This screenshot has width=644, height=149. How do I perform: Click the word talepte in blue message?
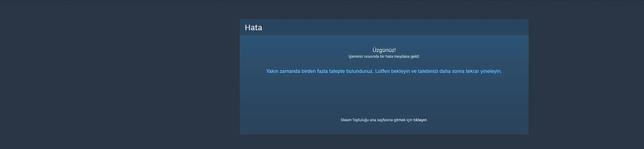pos(337,71)
